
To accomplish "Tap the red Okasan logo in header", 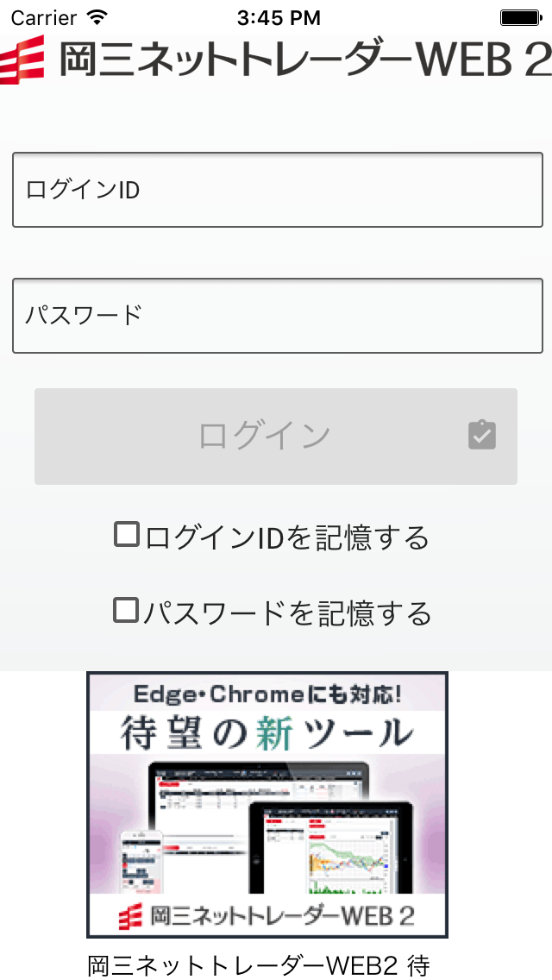I will pyautogui.click(x=21, y=61).
